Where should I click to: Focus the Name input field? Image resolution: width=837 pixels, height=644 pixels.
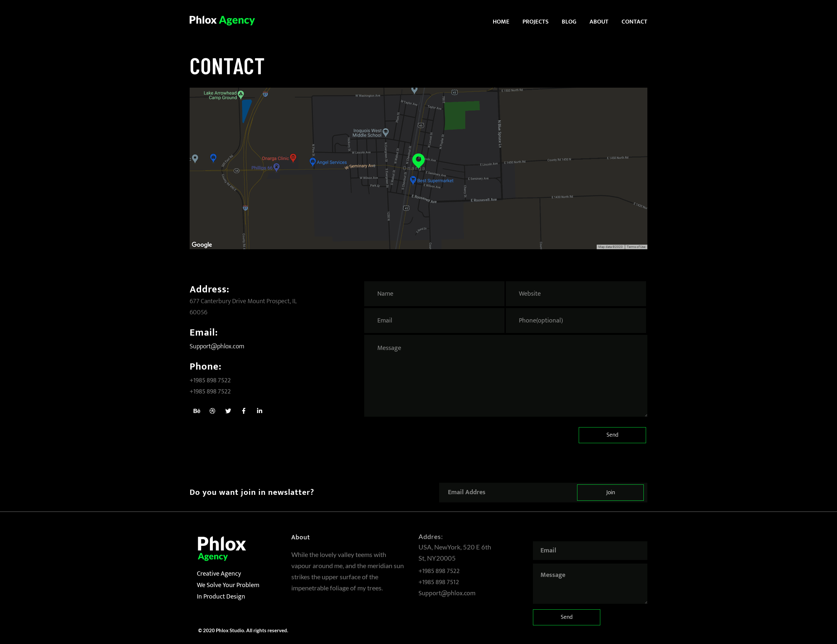pos(434,294)
